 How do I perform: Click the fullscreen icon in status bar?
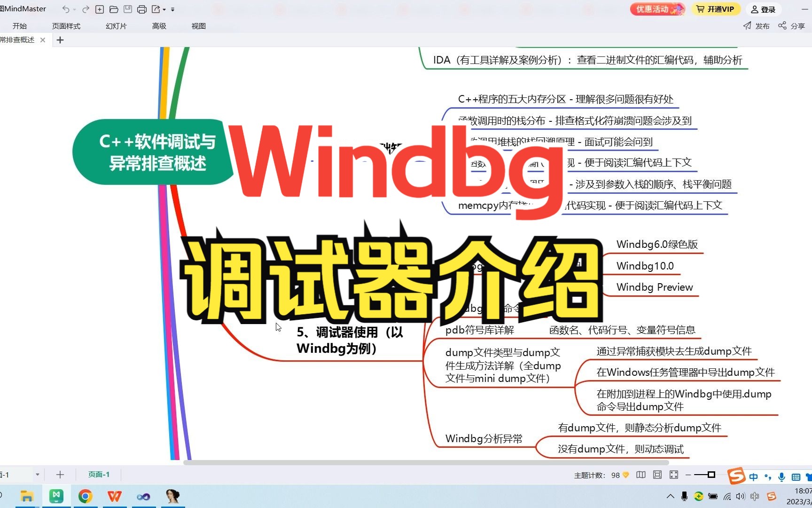(674, 475)
